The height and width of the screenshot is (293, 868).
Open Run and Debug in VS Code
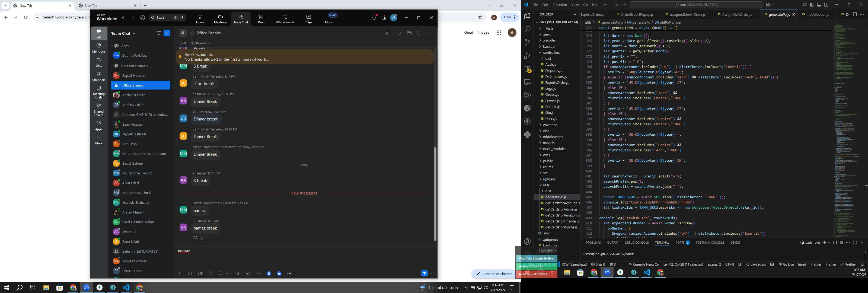point(527,56)
